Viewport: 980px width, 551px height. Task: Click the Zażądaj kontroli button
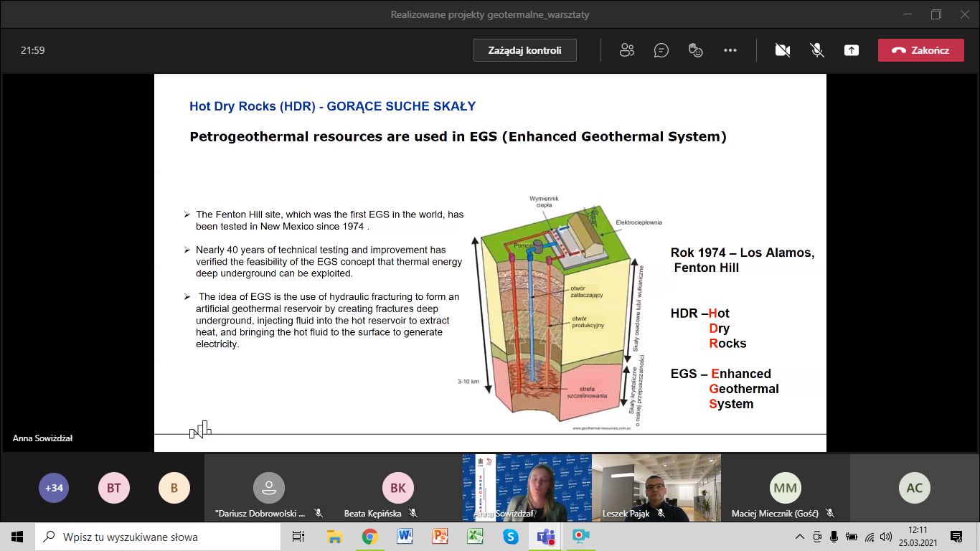click(x=524, y=50)
